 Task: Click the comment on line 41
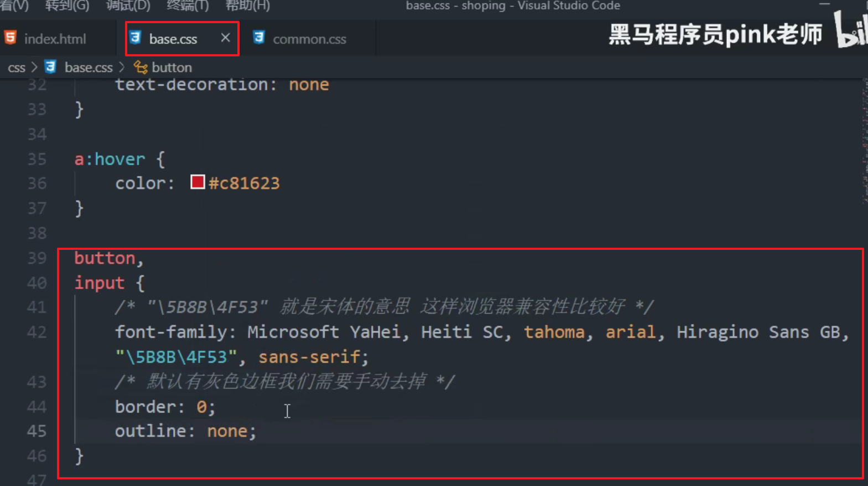384,307
